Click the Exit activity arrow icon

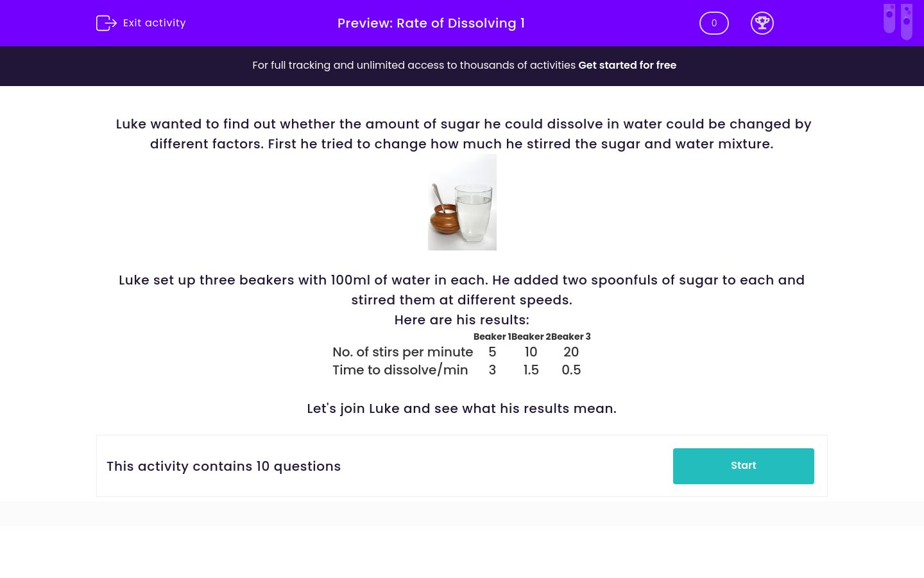107,23
